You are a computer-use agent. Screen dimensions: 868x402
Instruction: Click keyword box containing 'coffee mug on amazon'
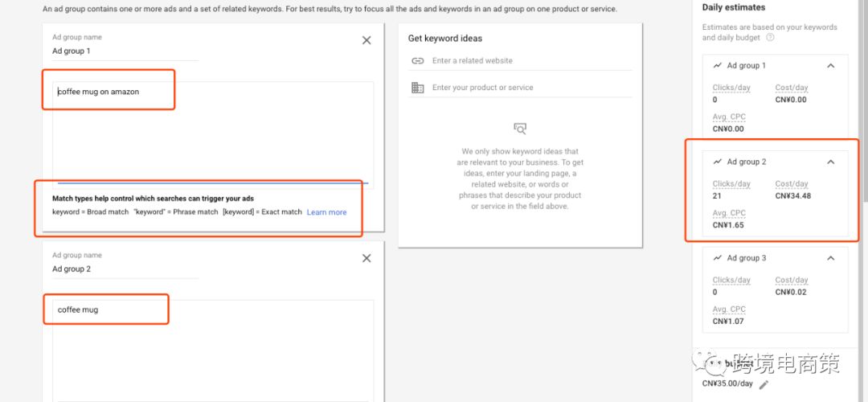point(212,134)
